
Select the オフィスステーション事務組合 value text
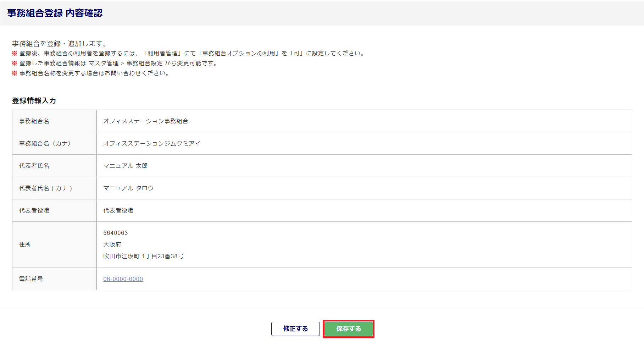[x=146, y=121]
